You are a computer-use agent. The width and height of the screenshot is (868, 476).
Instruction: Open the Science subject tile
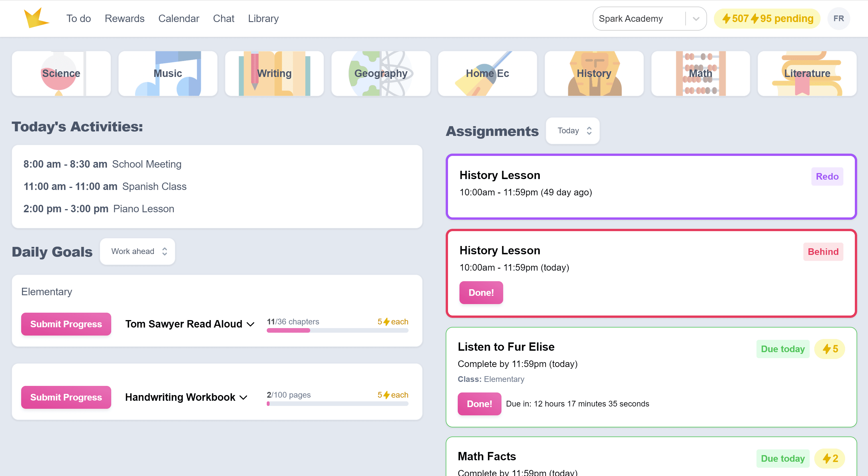click(x=61, y=73)
